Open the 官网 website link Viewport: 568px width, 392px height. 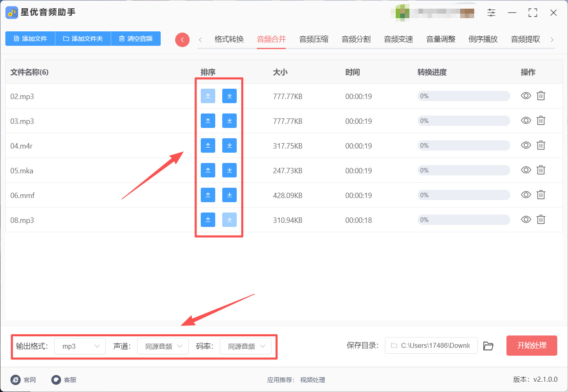24,380
